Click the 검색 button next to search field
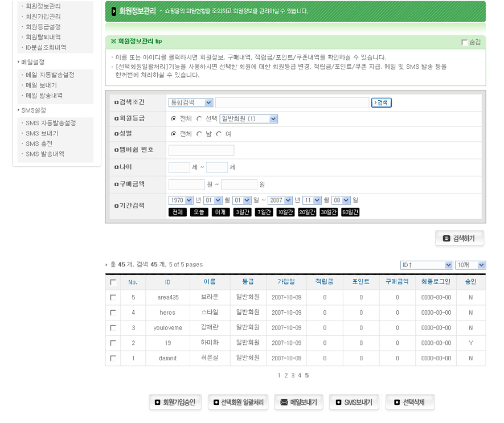Image resolution: width=504 pixels, height=423 pixels. 381,102
